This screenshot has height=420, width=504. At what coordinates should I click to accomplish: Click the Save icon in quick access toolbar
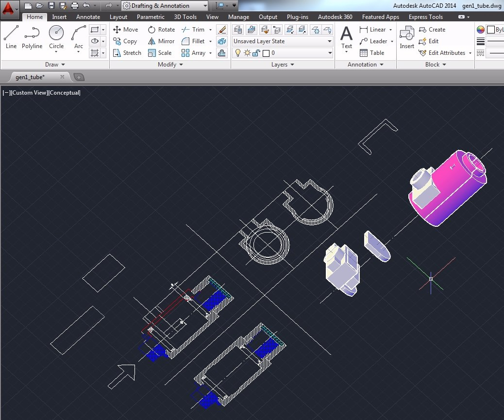click(x=51, y=6)
